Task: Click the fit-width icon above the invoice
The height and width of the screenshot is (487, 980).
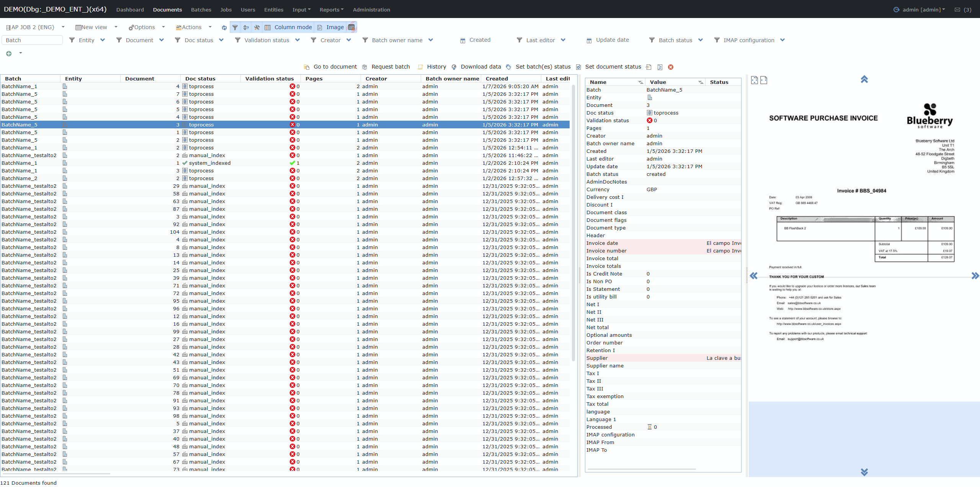Action: click(764, 80)
